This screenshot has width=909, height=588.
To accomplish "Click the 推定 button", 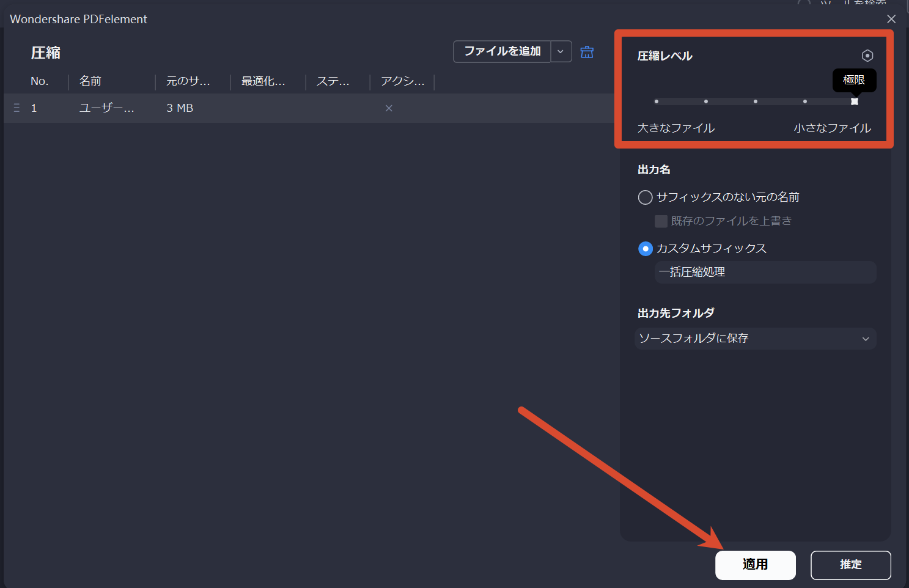I will tap(850, 565).
